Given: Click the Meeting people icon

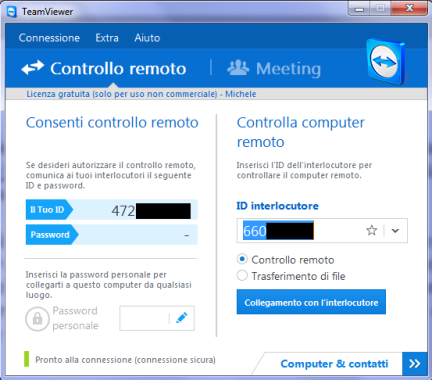Looking at the screenshot, I should click(238, 68).
